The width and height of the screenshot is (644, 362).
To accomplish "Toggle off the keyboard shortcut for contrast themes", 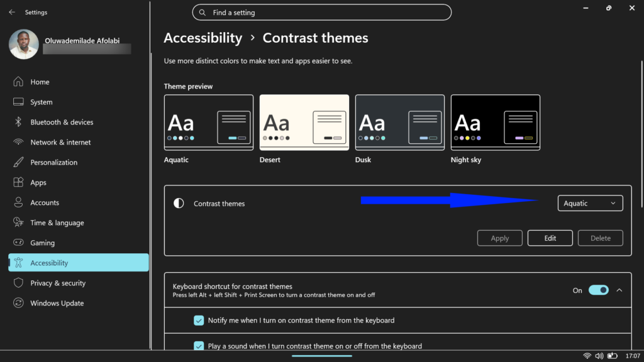I will click(598, 290).
